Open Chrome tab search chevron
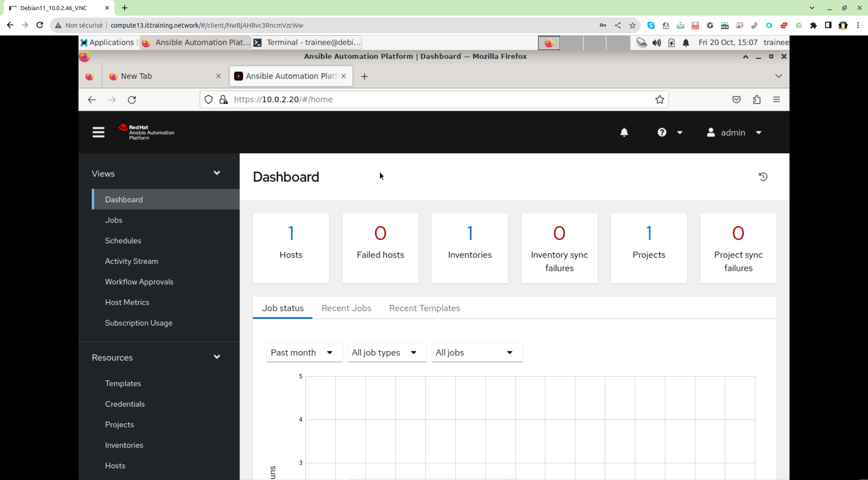This screenshot has width=868, height=480. 812,8
